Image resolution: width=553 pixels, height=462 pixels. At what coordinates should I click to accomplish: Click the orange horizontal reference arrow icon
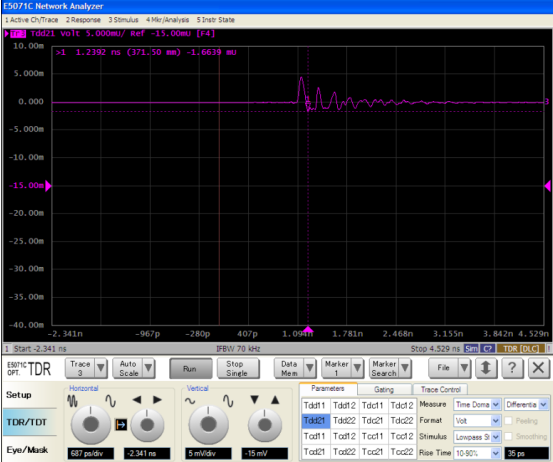click(121, 425)
